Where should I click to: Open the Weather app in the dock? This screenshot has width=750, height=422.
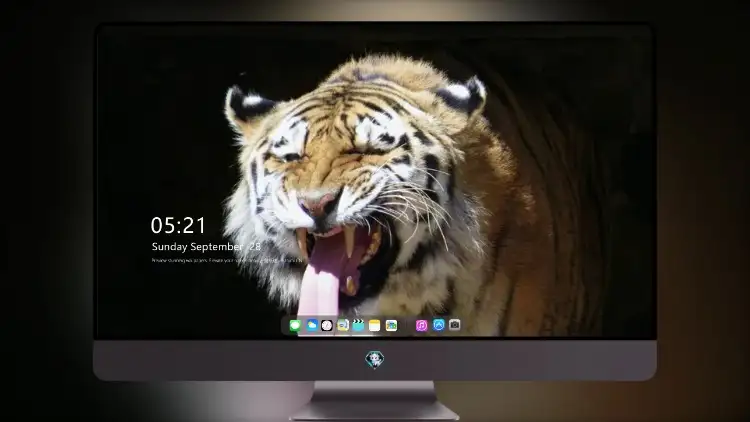311,325
